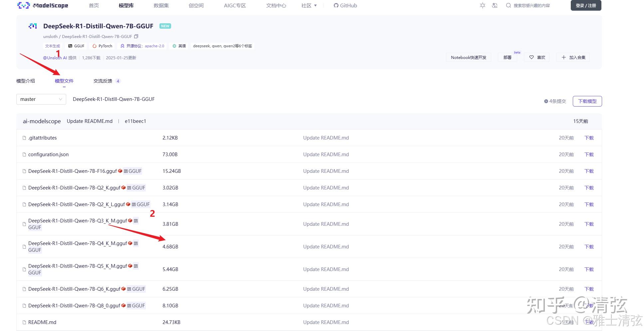
Task: Focus the search input field
Action: point(532,5)
